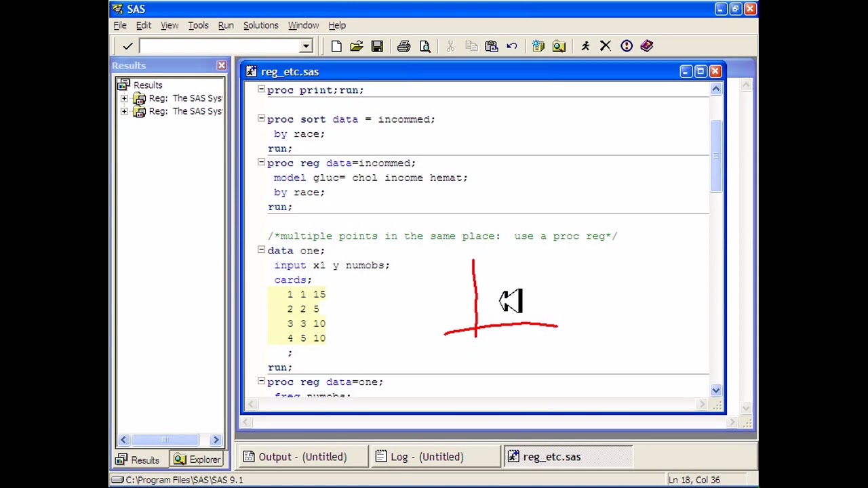Click the Open folder toolbar icon
This screenshot has width=868, height=488.
[357, 46]
